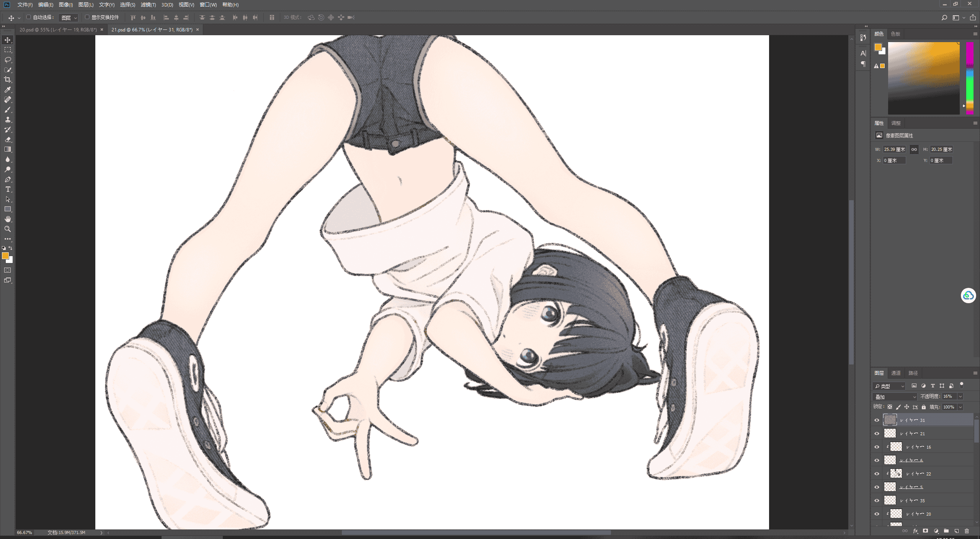Switch to the 调整 panel tab
Screen dimensions: 980x539
click(x=896, y=123)
